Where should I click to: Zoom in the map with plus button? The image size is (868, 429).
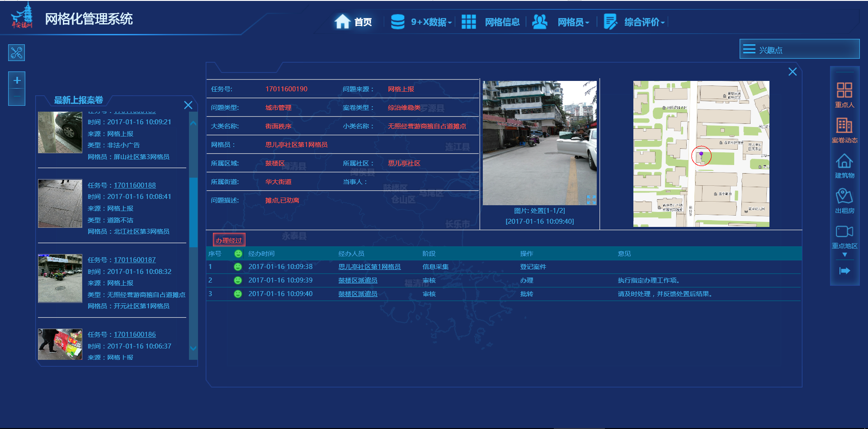(x=17, y=80)
